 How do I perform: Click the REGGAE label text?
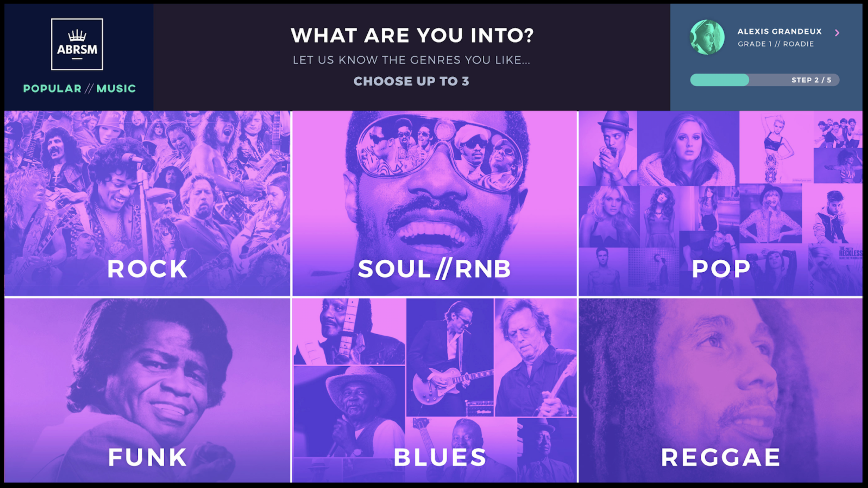pos(721,457)
